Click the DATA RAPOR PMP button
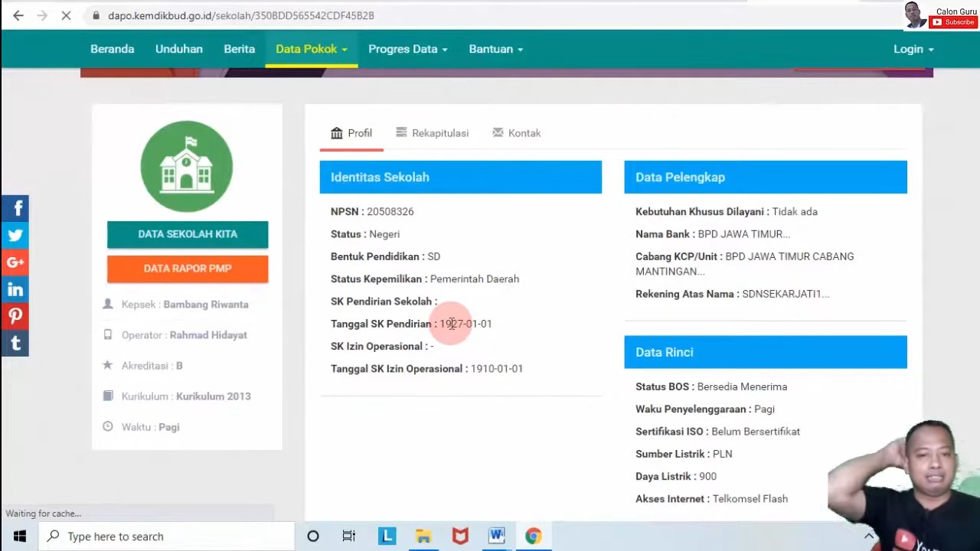This screenshot has width=980, height=551. (x=188, y=269)
